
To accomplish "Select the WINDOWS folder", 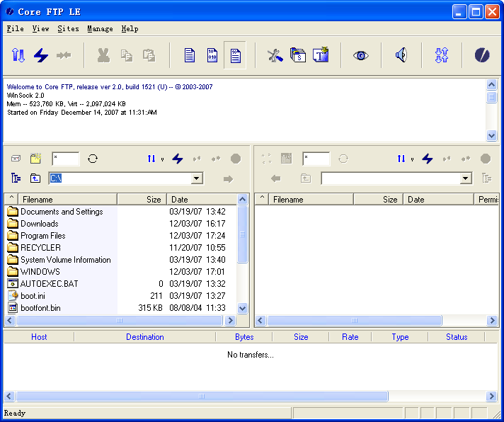I will (x=40, y=272).
